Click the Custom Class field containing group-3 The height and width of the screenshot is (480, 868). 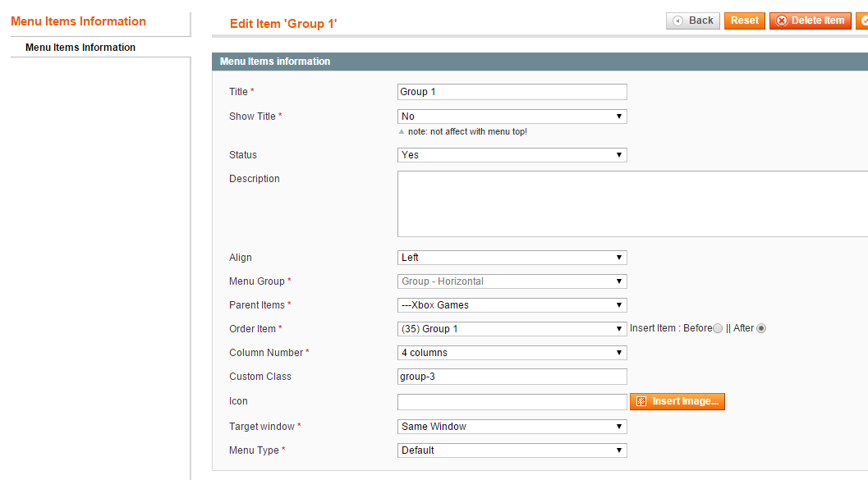[x=512, y=377]
